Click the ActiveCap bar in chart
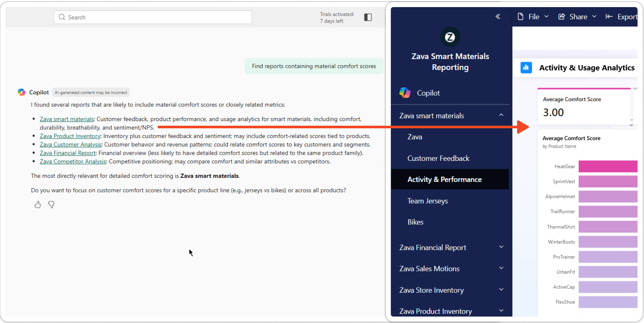The image size is (644, 323). 608,287
